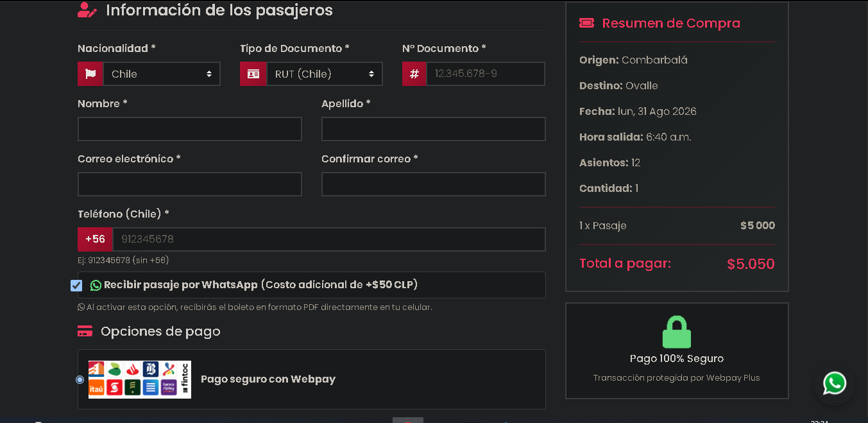This screenshot has width=868, height=423.
Task: Click the small WhatsApp icon in the PDF note
Action: tap(81, 307)
